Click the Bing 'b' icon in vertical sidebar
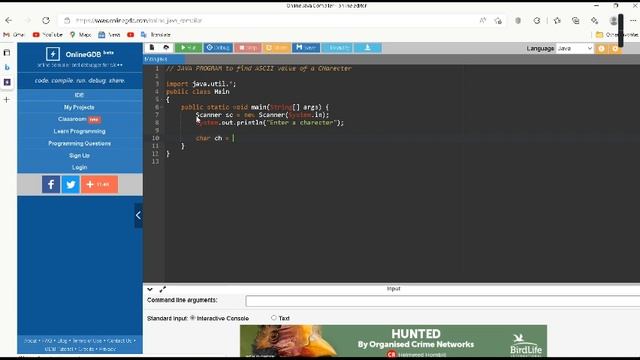Viewport: 640px width, 360px height. pyautogui.click(x=7, y=67)
